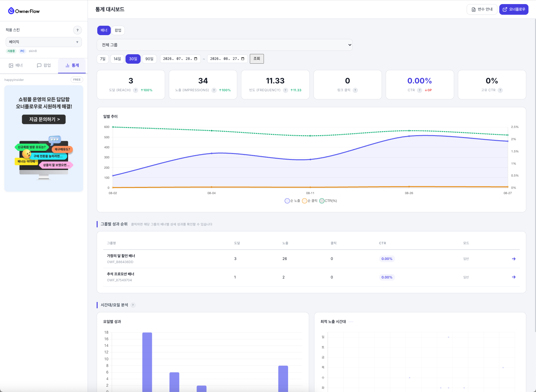Click the OwnerFlow logo icon

click(x=11, y=11)
